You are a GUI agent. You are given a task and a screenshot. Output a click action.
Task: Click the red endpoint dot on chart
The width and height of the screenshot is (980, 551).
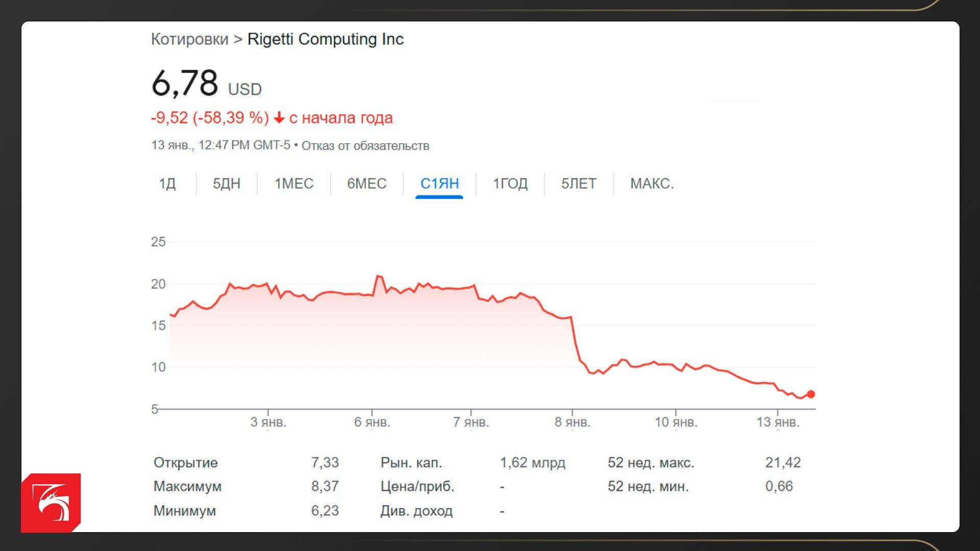(811, 394)
